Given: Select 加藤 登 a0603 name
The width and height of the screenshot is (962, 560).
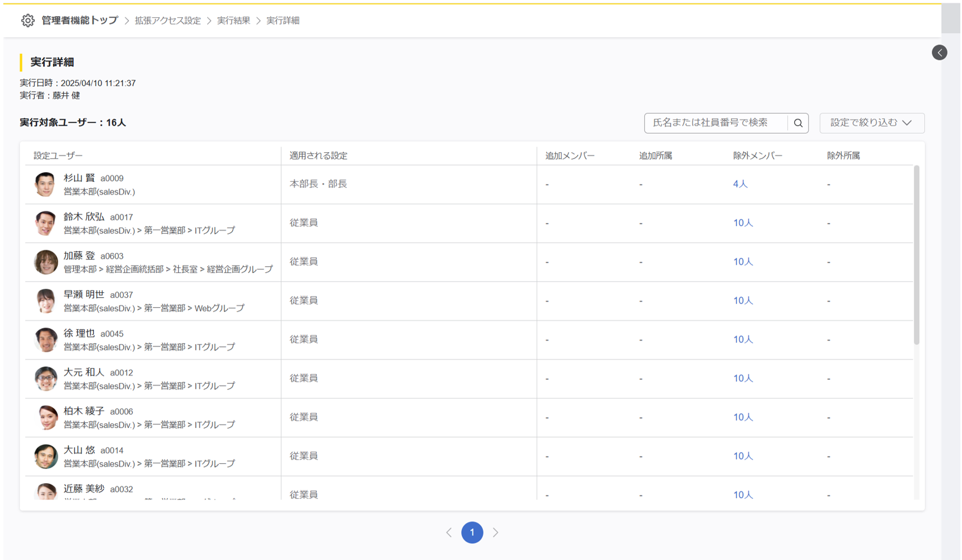Looking at the screenshot, I should click(93, 255).
